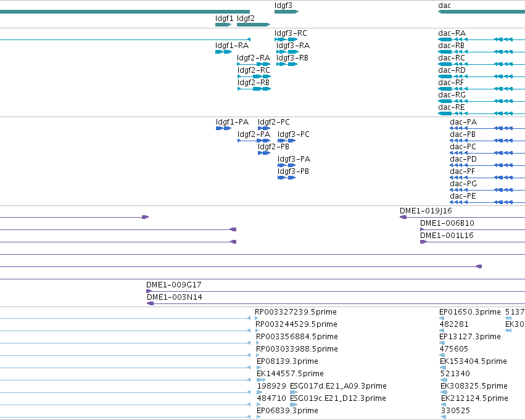Screen dimensions: 525x420
Task: Select the RP003244529.5prime label
Action: coord(296,324)
